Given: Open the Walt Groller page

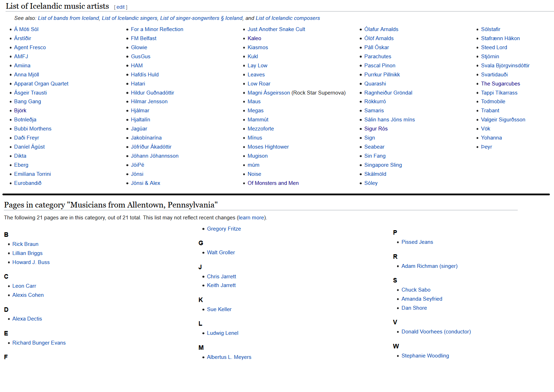Looking at the screenshot, I should coord(221,252).
